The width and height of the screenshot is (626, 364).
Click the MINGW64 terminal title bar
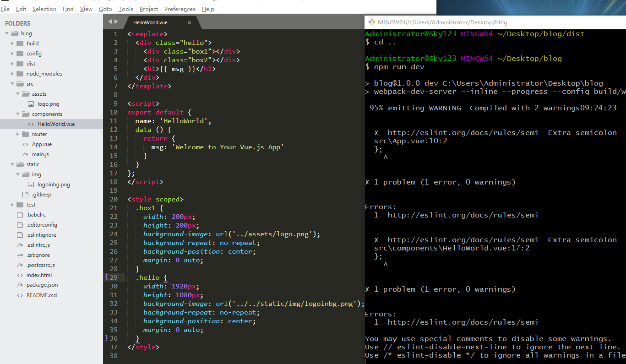point(495,22)
